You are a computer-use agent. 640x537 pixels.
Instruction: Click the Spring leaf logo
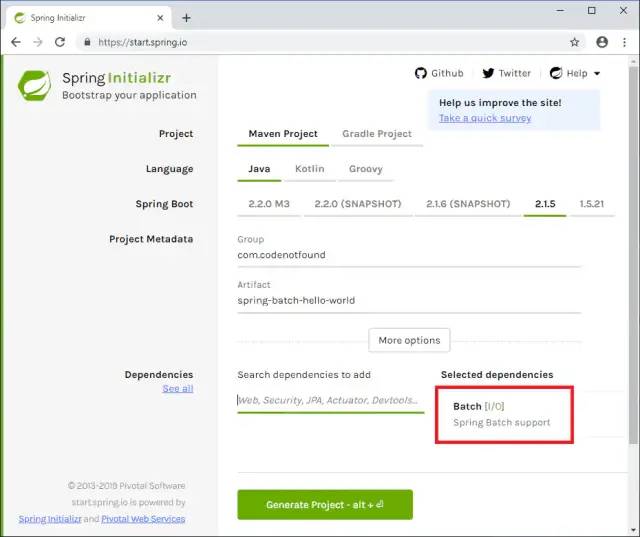34,85
